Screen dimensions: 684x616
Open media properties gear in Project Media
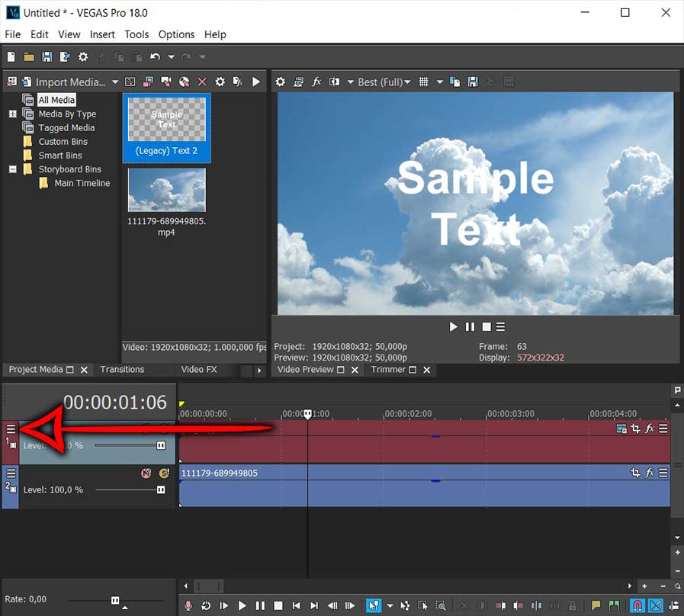coord(220,82)
